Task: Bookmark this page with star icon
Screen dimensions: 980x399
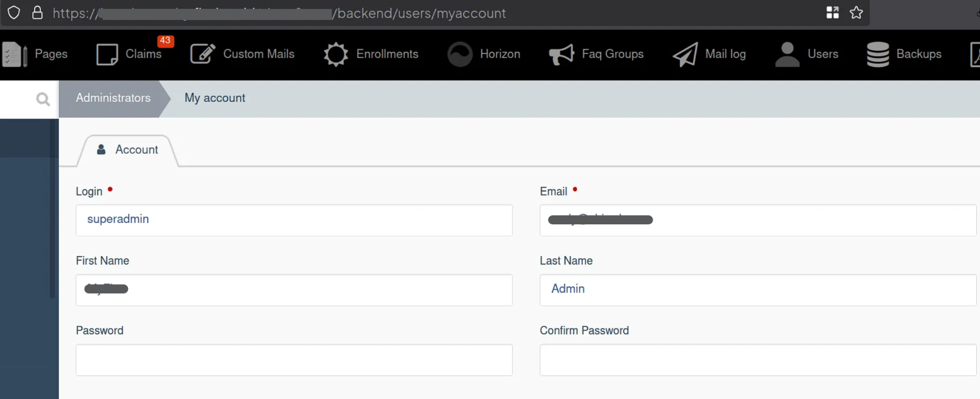Action: click(856, 13)
